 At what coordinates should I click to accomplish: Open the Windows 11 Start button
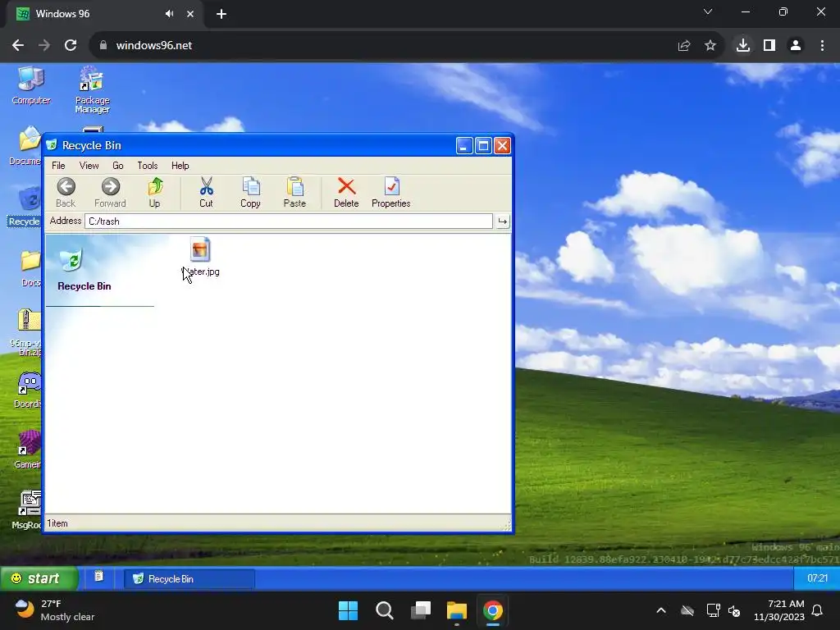[x=348, y=610]
